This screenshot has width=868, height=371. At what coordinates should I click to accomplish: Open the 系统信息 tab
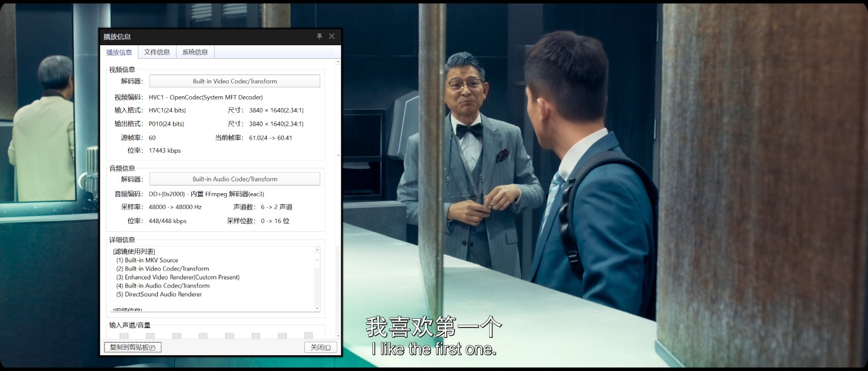(195, 52)
